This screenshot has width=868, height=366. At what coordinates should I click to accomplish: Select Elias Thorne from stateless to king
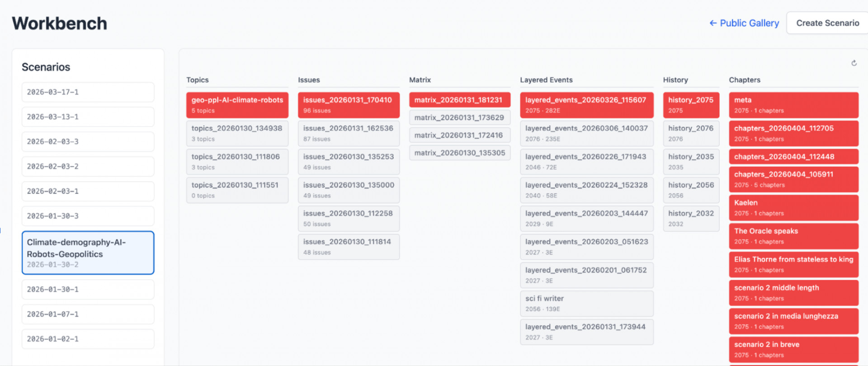(793, 264)
